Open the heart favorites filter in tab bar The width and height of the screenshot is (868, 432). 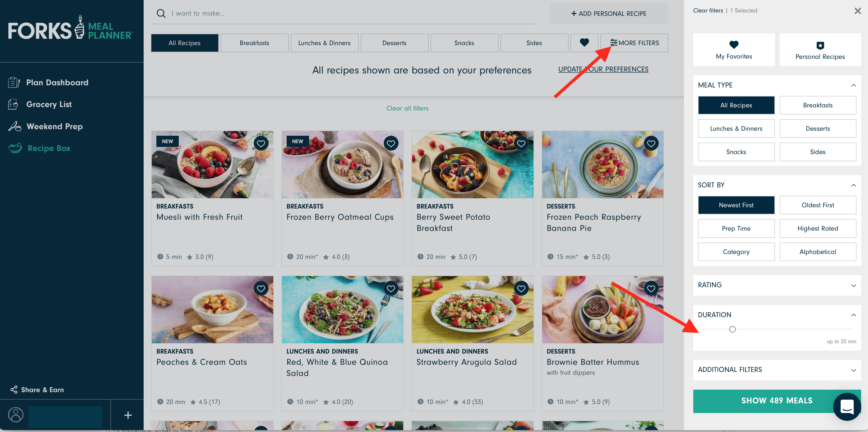point(584,43)
